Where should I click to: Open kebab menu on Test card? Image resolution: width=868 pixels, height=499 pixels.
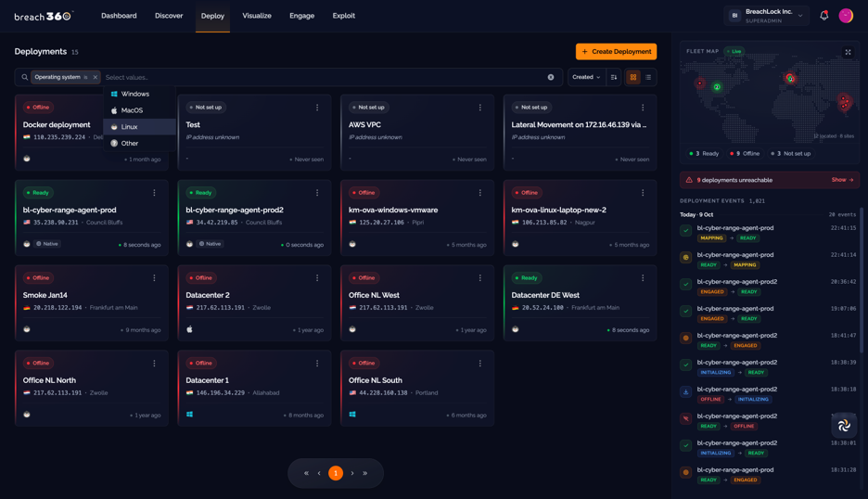pos(317,108)
